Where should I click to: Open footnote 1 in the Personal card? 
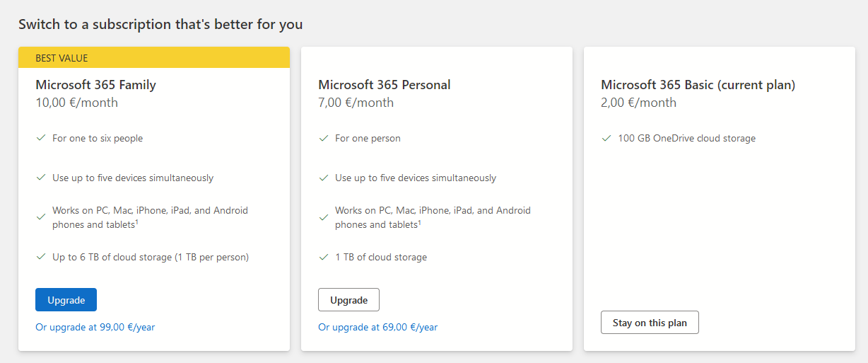click(x=419, y=222)
